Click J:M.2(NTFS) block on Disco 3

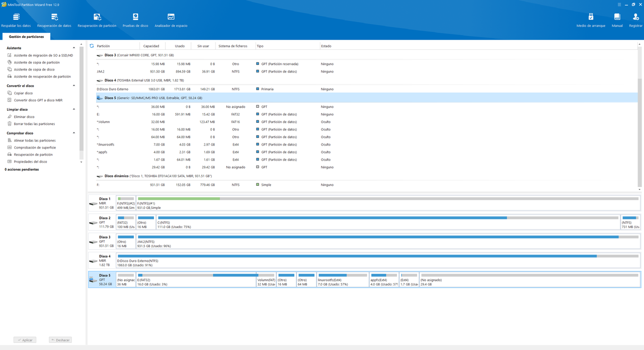[387, 242]
